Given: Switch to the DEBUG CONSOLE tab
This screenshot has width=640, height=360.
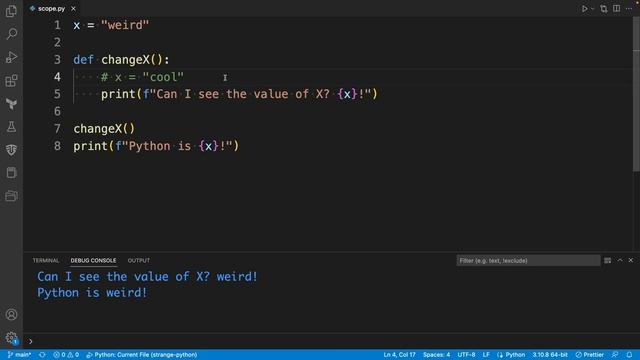Looking at the screenshot, I should 93,260.
